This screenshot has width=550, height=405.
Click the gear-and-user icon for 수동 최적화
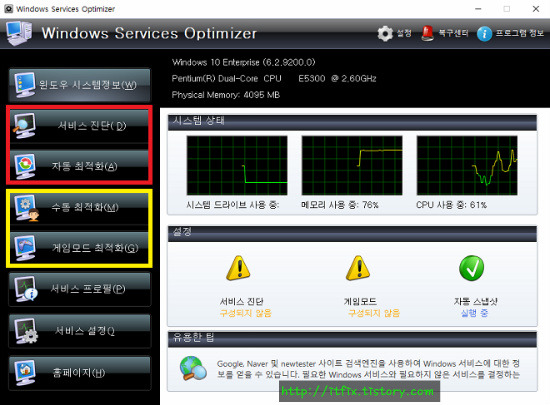[26, 208]
